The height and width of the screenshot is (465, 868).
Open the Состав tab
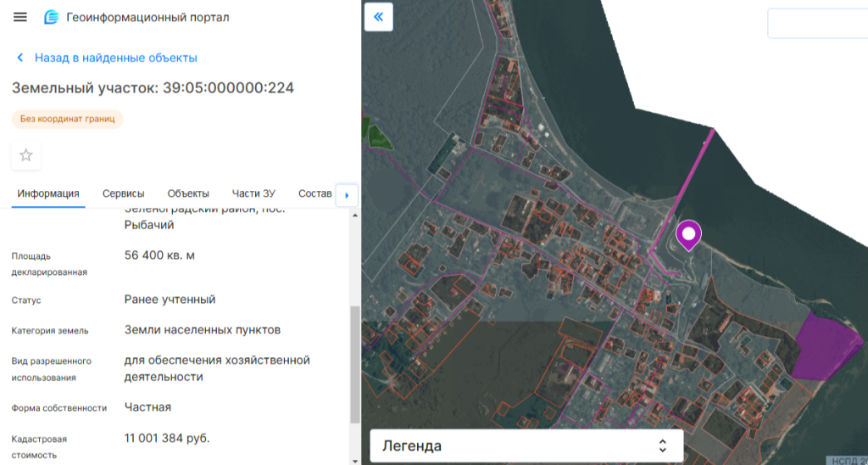[x=314, y=193]
